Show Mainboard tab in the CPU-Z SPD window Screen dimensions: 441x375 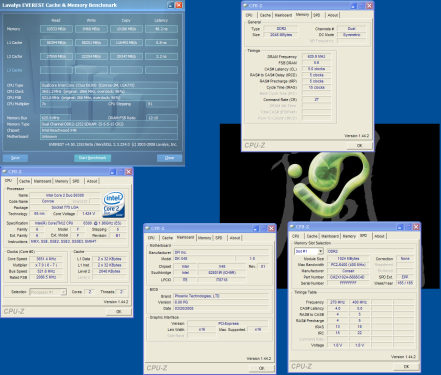pyautogui.click(x=330, y=236)
